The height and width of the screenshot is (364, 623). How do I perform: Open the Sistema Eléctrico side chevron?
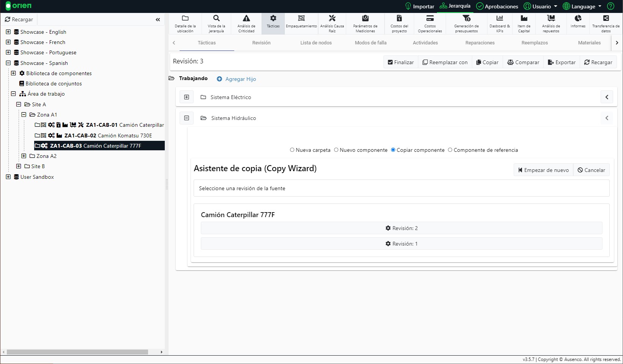(x=607, y=97)
